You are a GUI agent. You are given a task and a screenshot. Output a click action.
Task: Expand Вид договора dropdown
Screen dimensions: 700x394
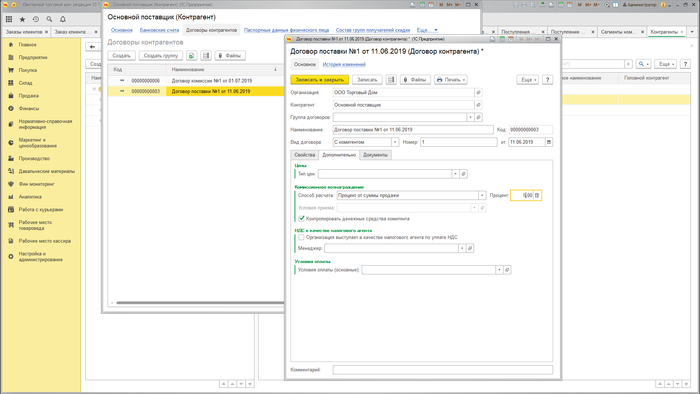click(395, 142)
